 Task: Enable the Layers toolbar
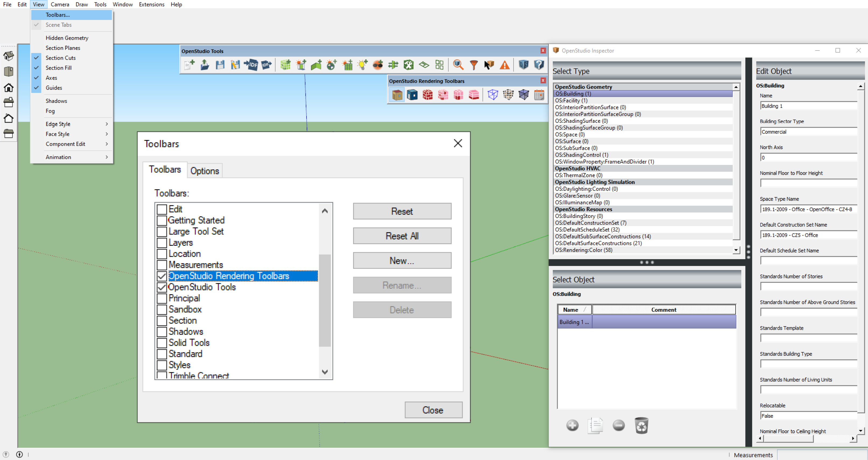162,243
